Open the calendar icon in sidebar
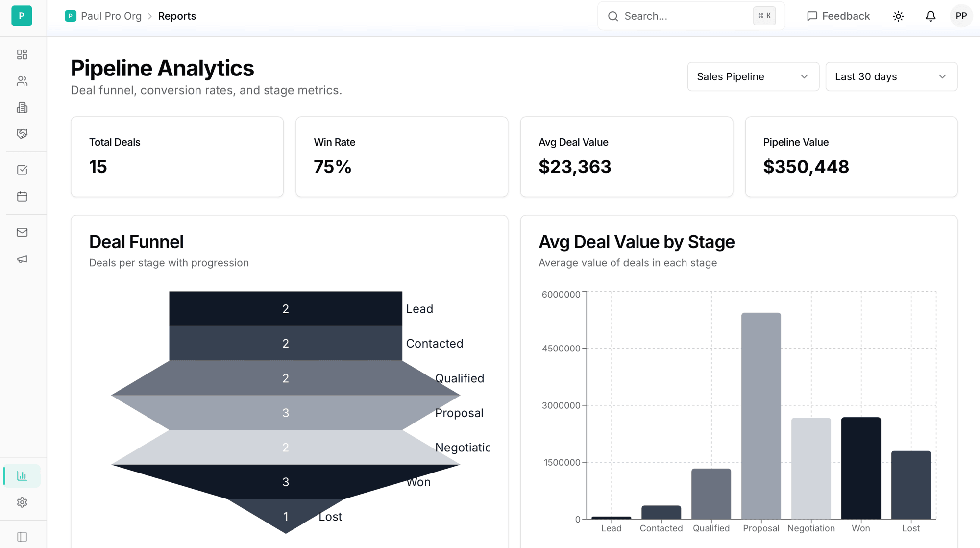The image size is (980, 548). click(x=22, y=197)
